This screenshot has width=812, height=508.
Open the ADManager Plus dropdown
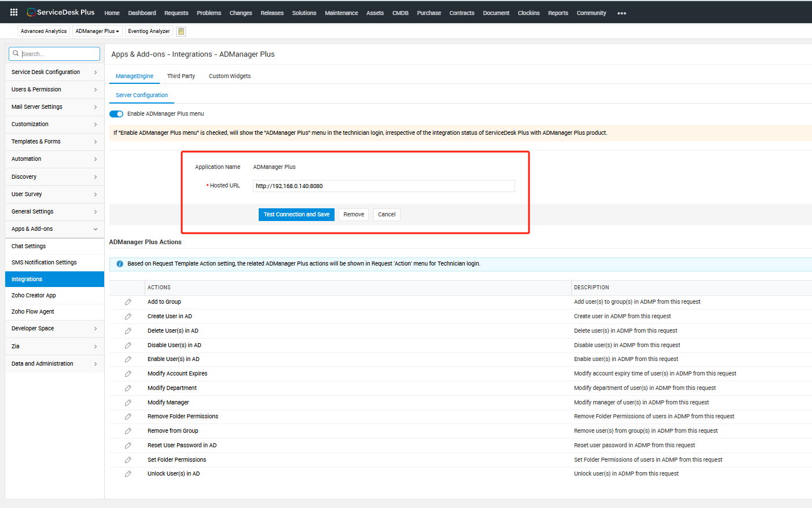click(x=97, y=31)
